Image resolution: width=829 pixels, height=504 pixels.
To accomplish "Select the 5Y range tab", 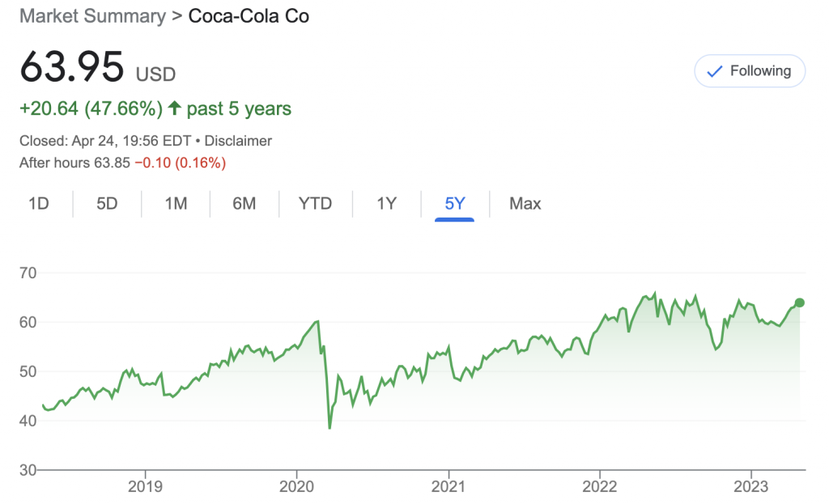I will point(455,203).
